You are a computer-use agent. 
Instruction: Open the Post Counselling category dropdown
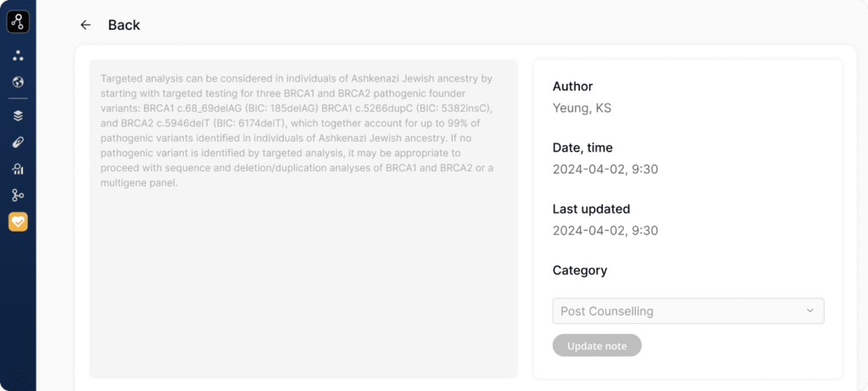pos(688,310)
